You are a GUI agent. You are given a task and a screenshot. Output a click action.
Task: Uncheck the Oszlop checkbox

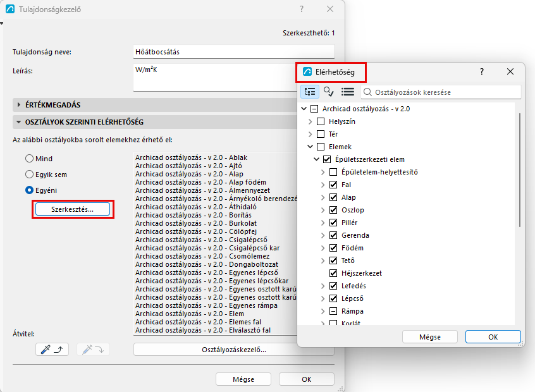click(x=333, y=210)
